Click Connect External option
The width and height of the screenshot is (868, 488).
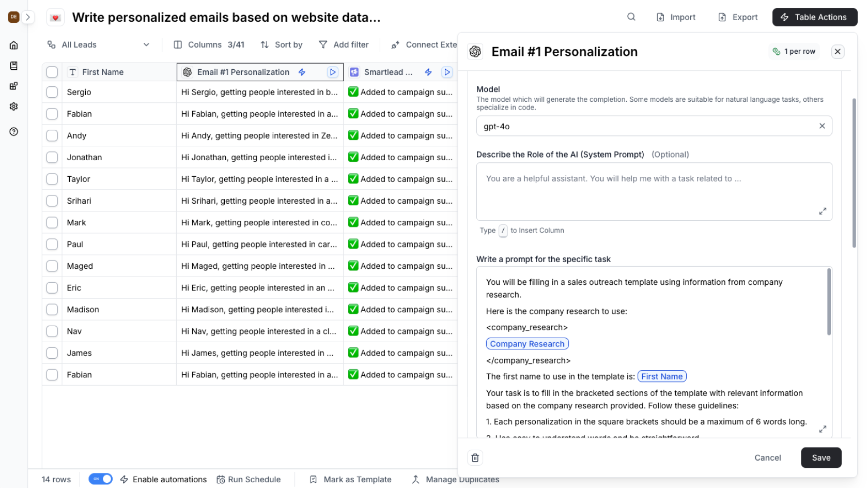(x=424, y=45)
